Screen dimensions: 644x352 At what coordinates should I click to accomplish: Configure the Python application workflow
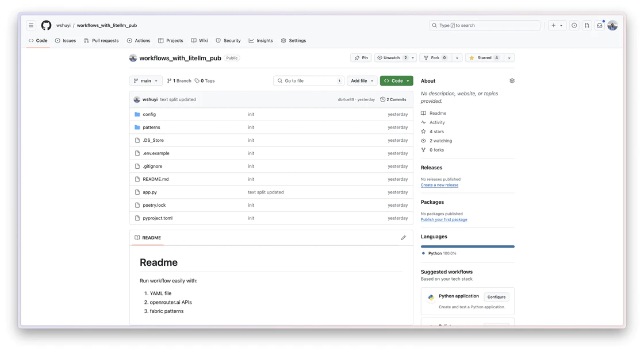point(497,297)
